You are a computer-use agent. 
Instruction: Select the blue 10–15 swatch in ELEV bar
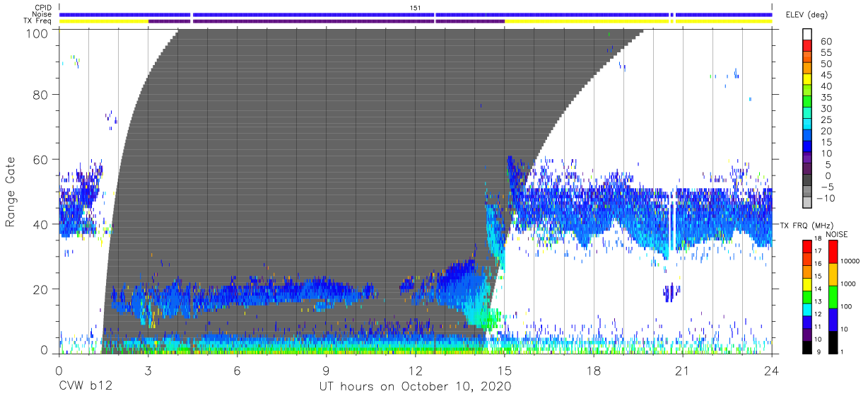(808, 148)
